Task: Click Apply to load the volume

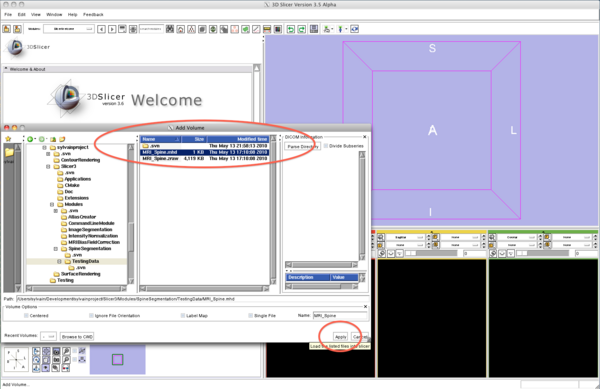Action: coord(340,337)
